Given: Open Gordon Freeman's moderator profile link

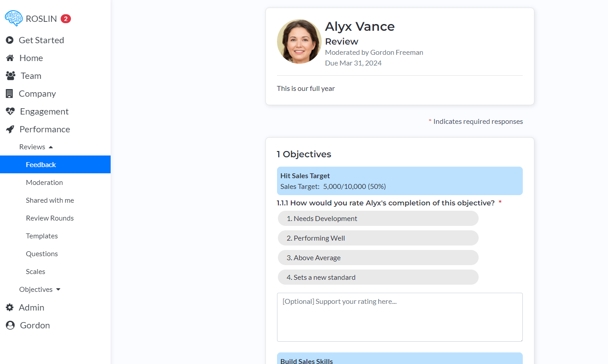Looking at the screenshot, I should tap(397, 52).
